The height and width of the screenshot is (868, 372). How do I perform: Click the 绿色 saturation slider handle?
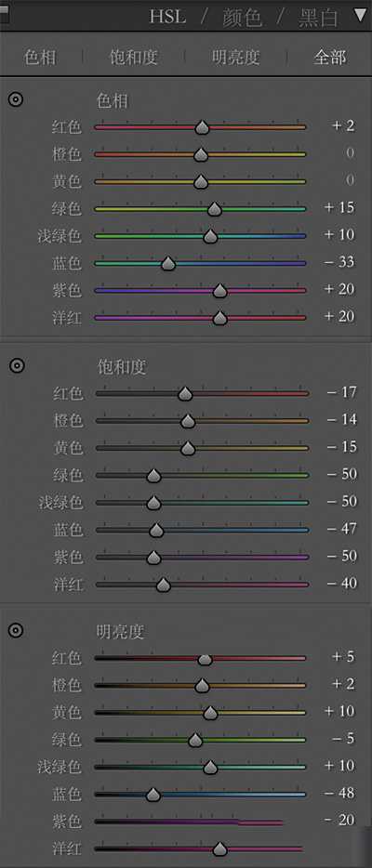(x=153, y=476)
